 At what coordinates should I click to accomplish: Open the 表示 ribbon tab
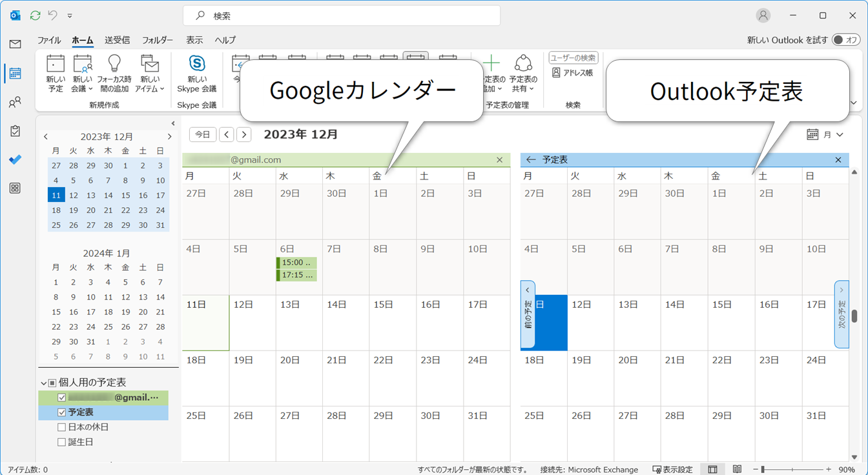194,40
